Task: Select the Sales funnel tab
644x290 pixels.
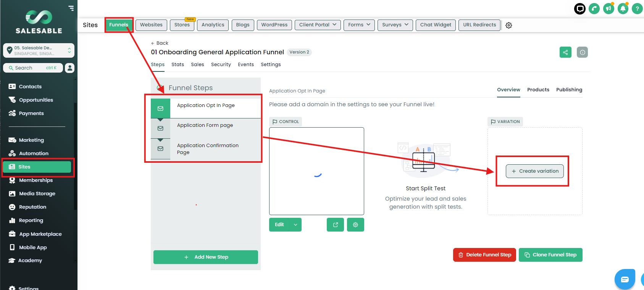Action: click(x=197, y=65)
